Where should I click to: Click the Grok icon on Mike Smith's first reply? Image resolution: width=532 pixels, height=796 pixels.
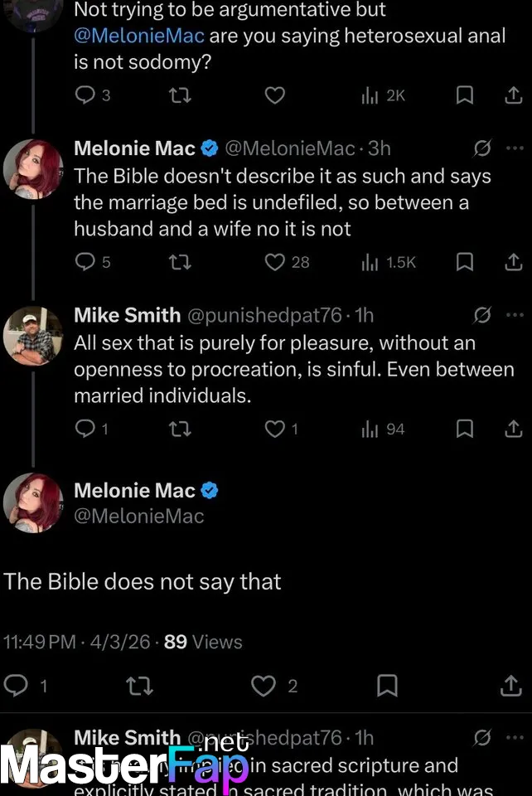[481, 315]
